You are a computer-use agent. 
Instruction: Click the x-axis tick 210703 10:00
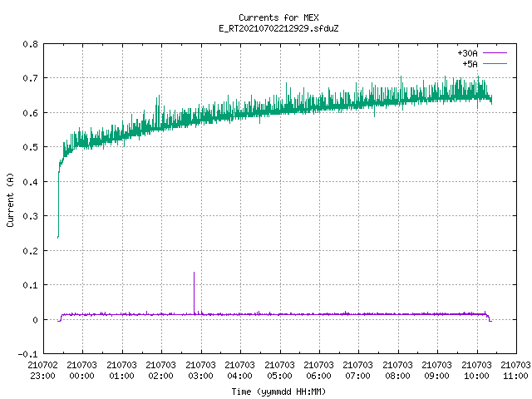[x=477, y=371]
